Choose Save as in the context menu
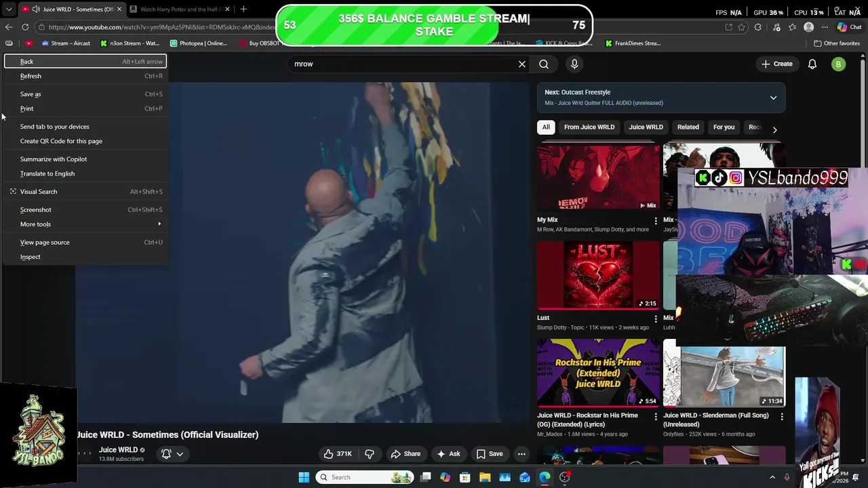 pyautogui.click(x=85, y=94)
